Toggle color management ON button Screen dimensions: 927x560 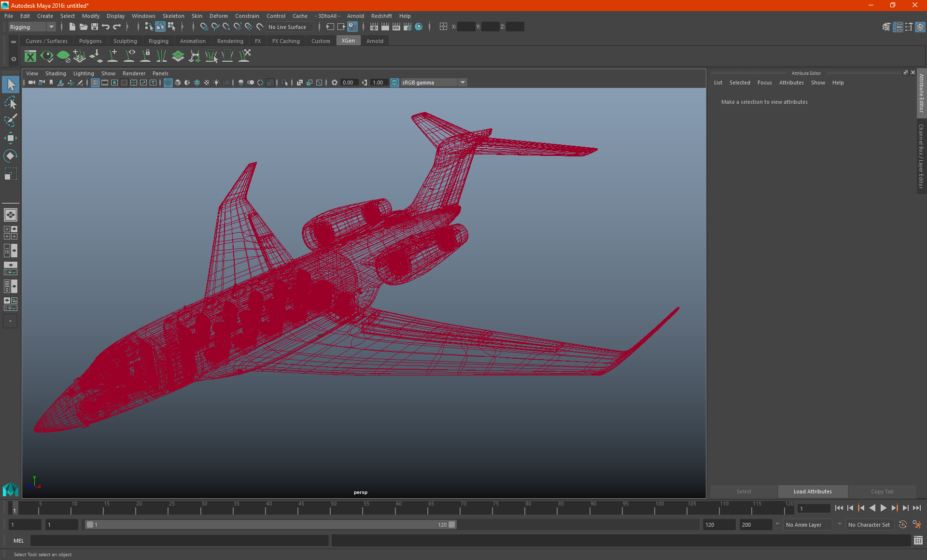[394, 83]
